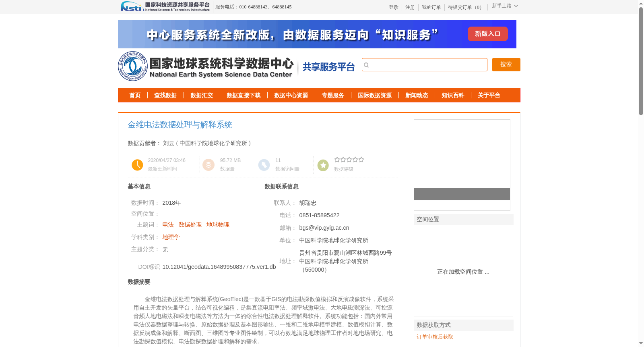
Task: Click the 电法 keyword tag
Action: pyautogui.click(x=168, y=225)
